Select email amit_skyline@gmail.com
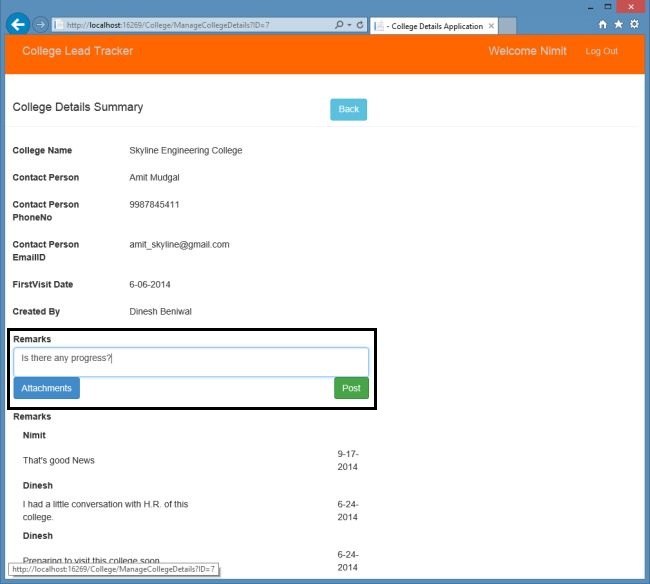 coord(179,245)
